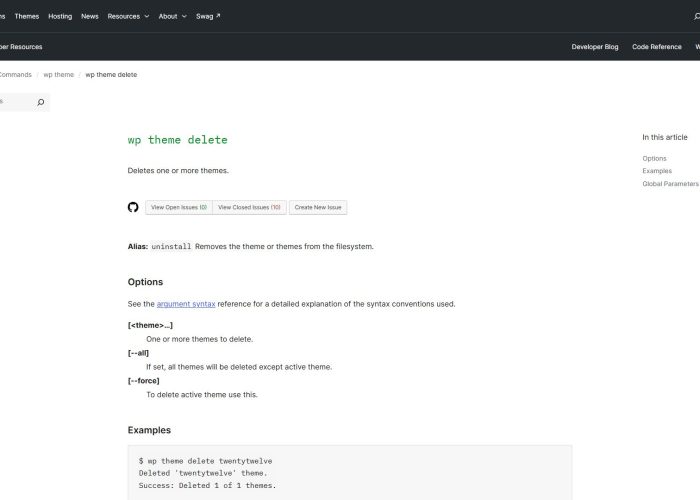700x500 pixels.
Task: Open the Swag external link
Action: coord(208,17)
